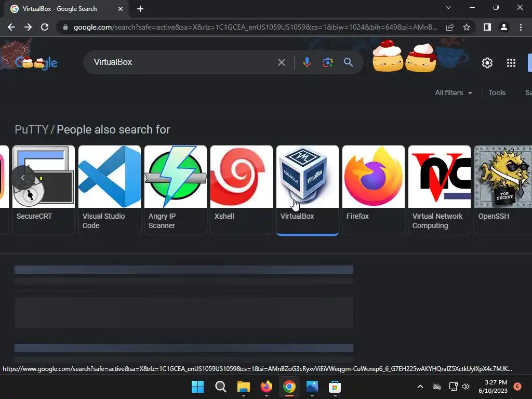The image size is (532, 399).
Task: Bookmark this page with the star icon
Action: 467,27
